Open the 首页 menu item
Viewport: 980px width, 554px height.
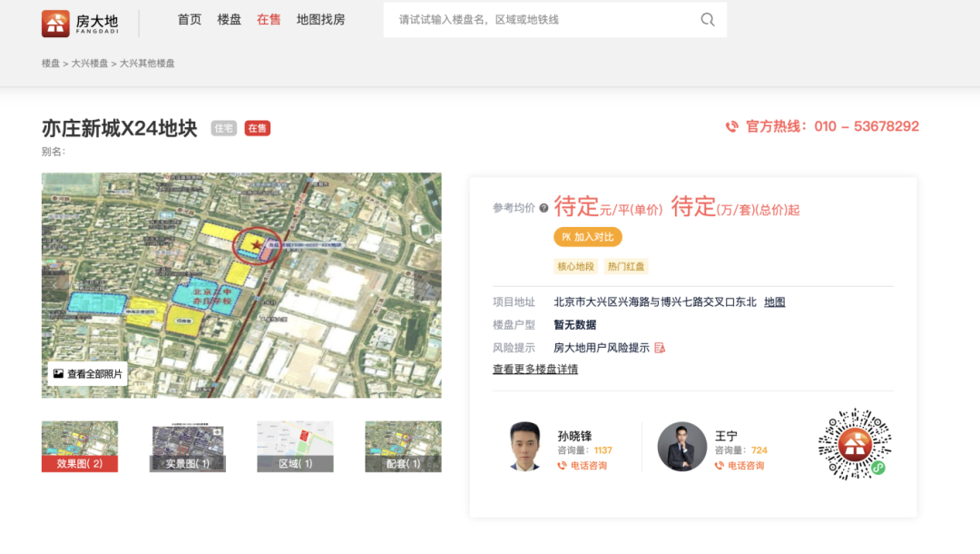coord(189,19)
